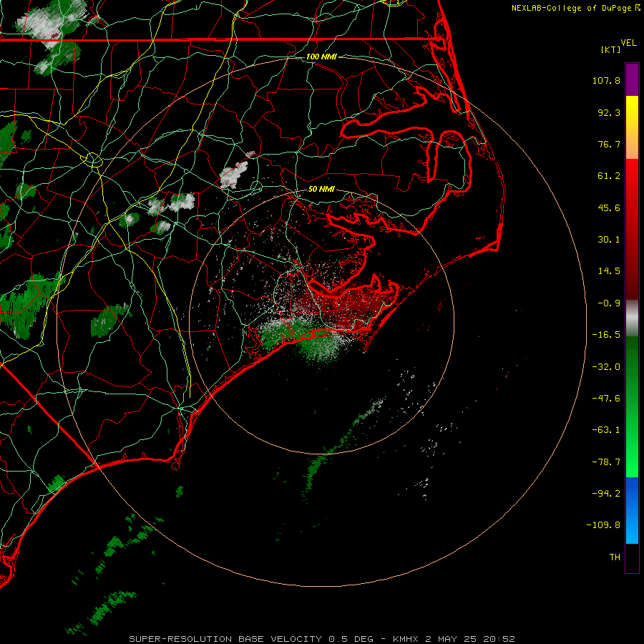The image size is (644, 644).
Task: Click the purple segment of the velocity color bar
Action: [632, 80]
